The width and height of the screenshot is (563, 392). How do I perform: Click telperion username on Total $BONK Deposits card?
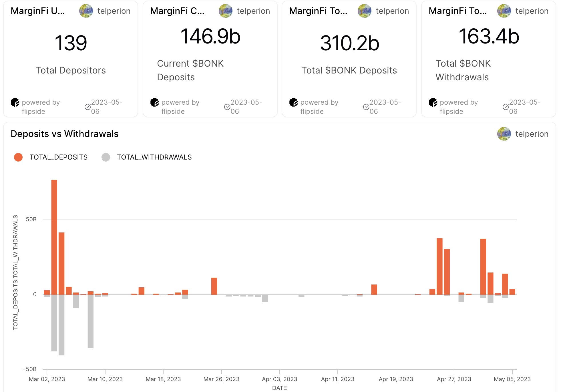pyautogui.click(x=392, y=11)
